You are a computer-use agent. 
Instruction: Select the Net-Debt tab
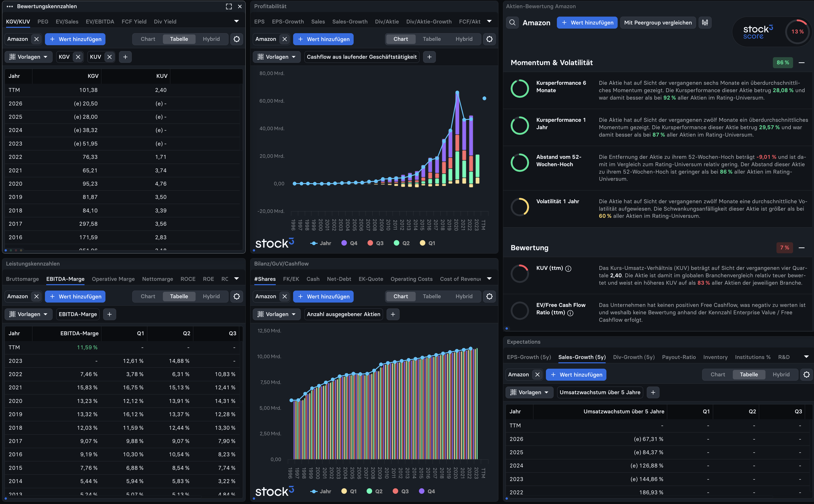pos(339,279)
